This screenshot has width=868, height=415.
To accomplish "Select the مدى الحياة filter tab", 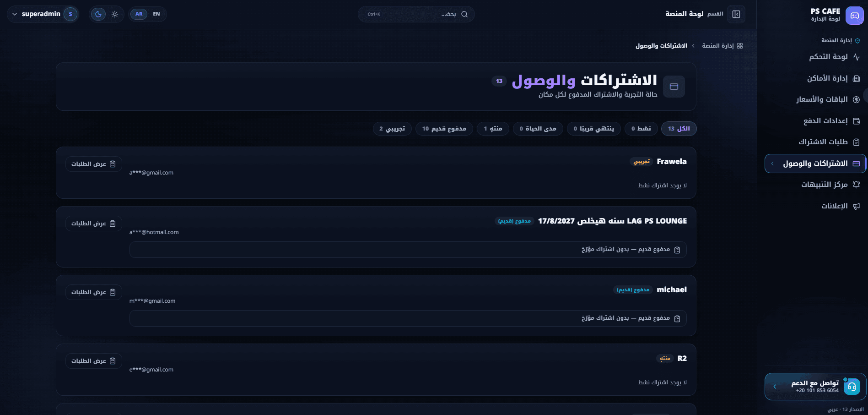I will pyautogui.click(x=538, y=129).
